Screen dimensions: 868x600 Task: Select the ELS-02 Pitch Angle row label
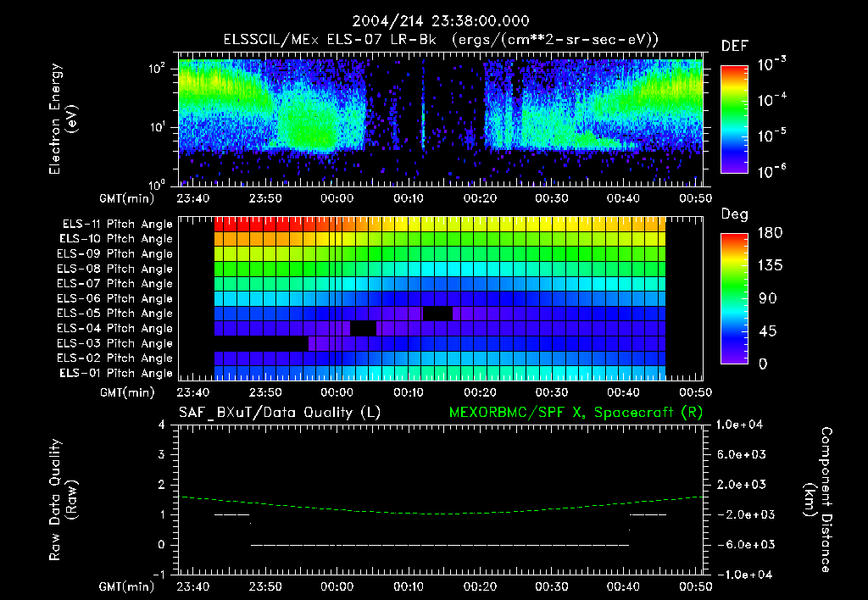[114, 358]
